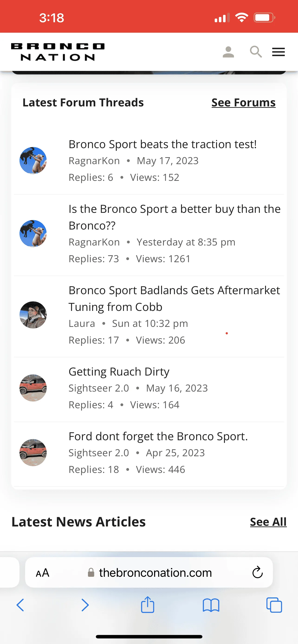The image size is (298, 644).
Task: Open 'Ford dont forget the Bronco Sport' thread
Action: (158, 436)
